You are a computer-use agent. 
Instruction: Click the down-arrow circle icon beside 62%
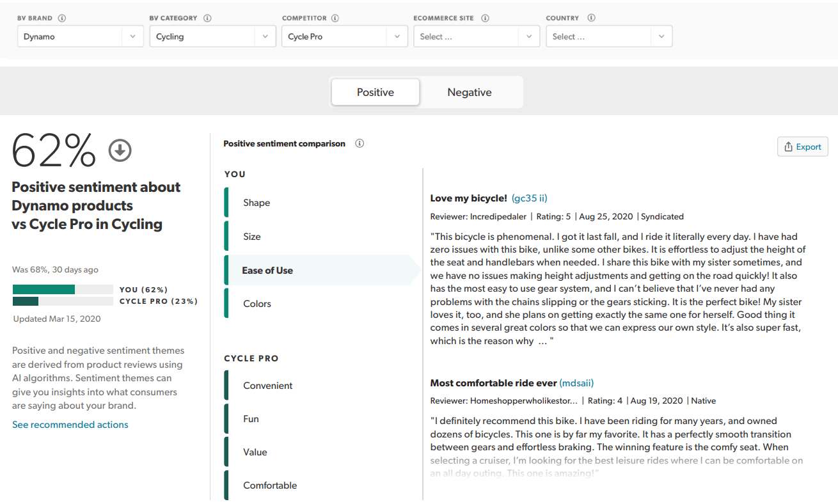coord(120,150)
